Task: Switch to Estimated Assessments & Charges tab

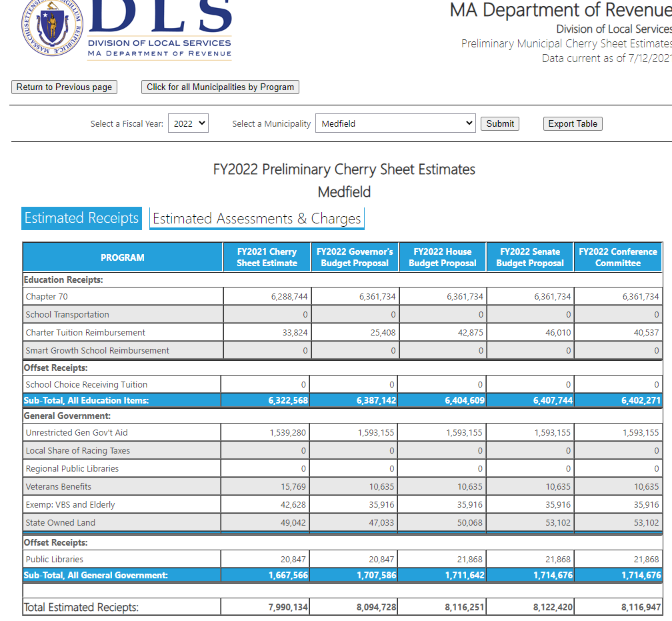Action: pyautogui.click(x=257, y=219)
